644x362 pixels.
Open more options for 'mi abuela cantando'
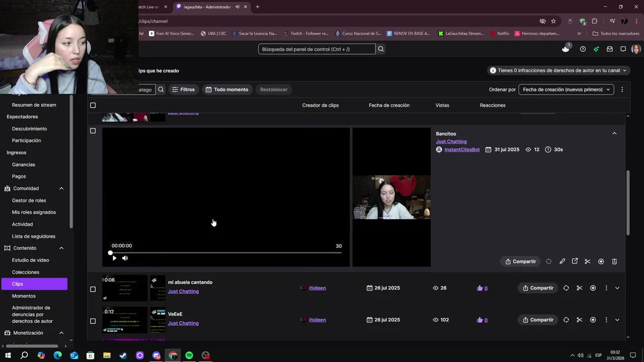click(x=606, y=288)
